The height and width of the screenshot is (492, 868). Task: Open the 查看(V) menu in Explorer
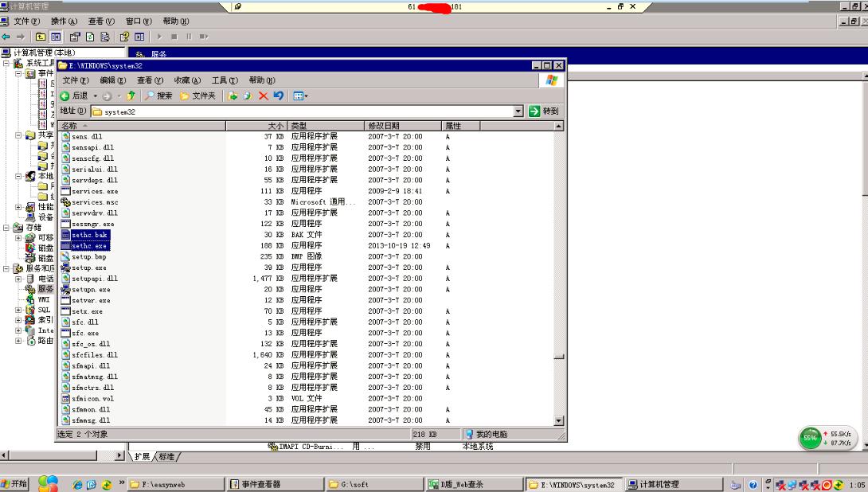[149, 80]
